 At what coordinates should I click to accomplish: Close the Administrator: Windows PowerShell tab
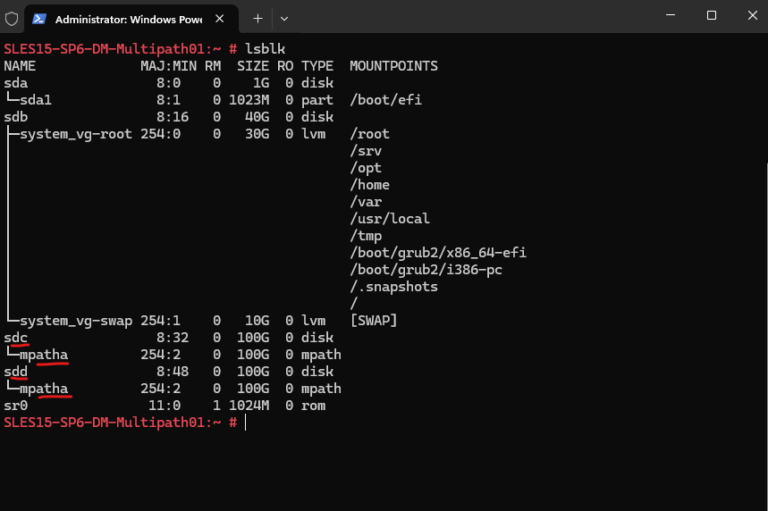click(221, 18)
